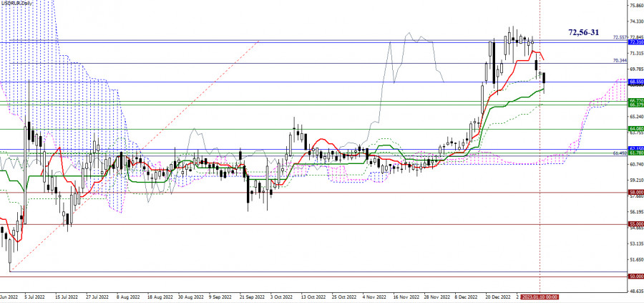The image size is (644, 303).
Task: Click the 13 Oct 2022 date label
Action: coord(311,295)
